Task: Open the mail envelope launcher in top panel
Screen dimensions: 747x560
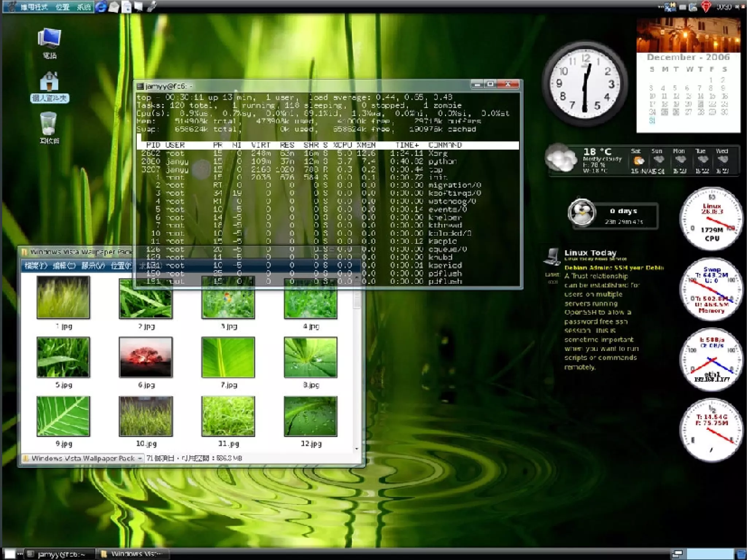Action: coord(114,7)
